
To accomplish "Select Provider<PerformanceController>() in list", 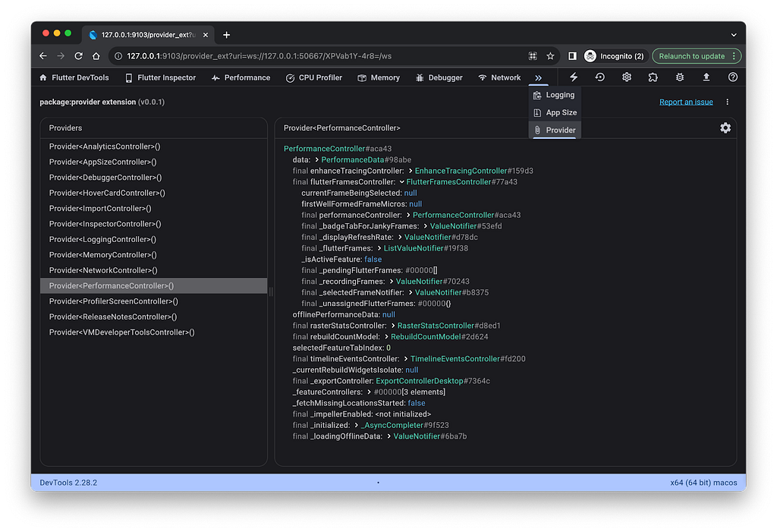I will 153,285.
